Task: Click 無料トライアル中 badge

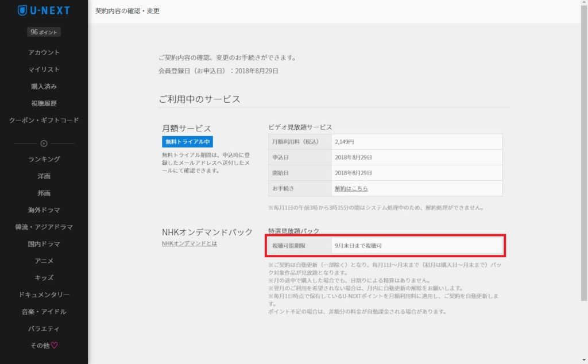Action: point(187,142)
